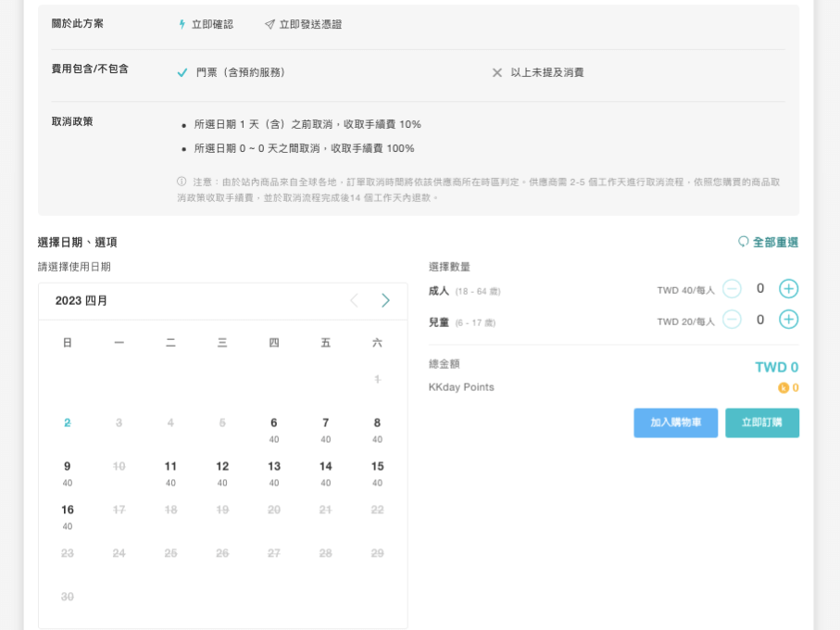Viewport: 840px width, 630px height.
Task: Decrease child (兒童) ticket quantity
Action: coord(732,320)
